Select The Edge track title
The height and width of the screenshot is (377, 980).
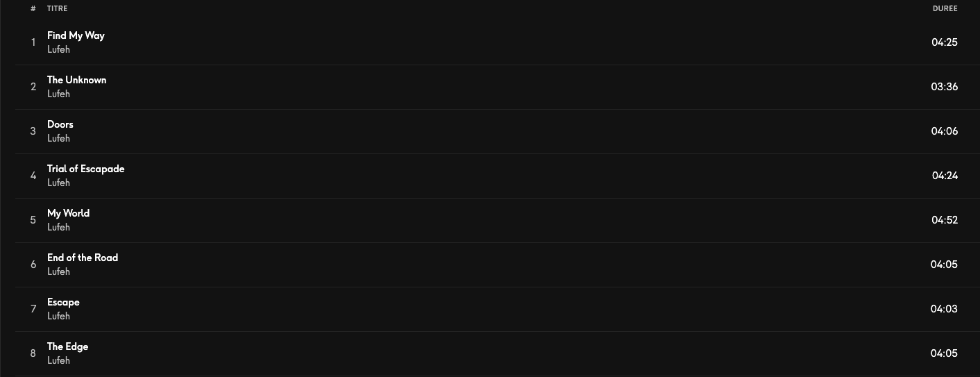click(x=67, y=346)
